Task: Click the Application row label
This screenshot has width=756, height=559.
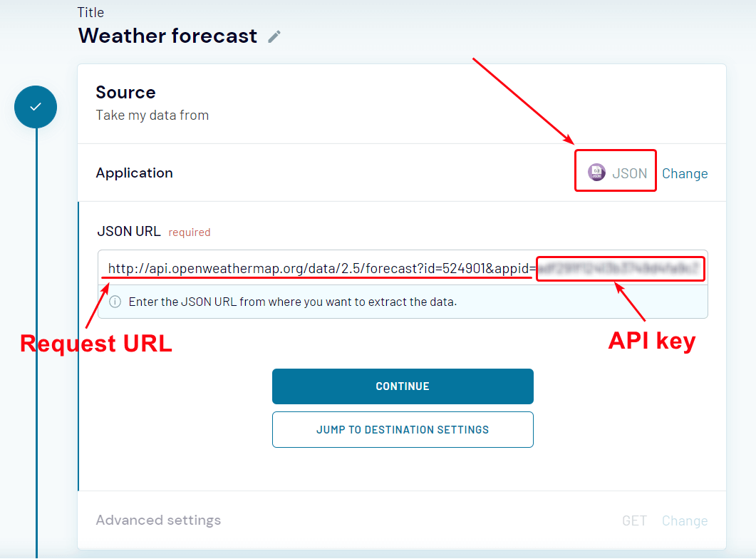Action: click(x=135, y=173)
